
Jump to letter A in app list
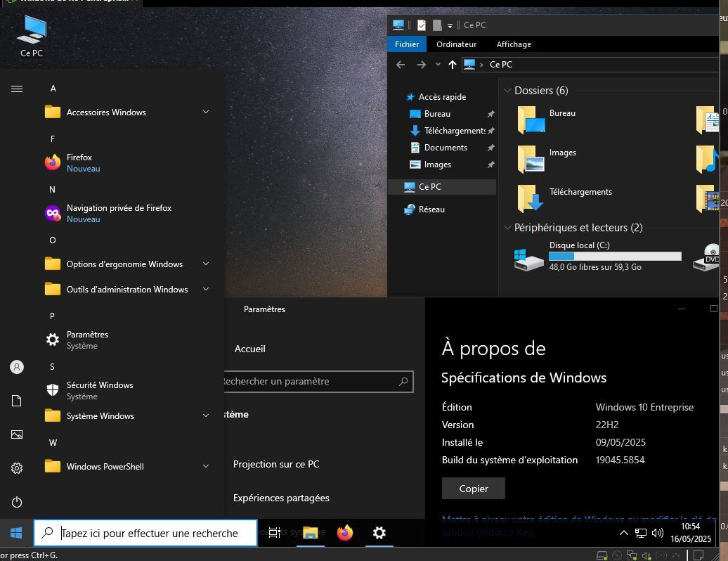(x=53, y=89)
